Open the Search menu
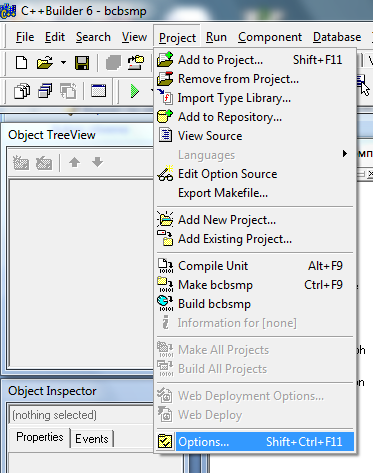The width and height of the screenshot is (373, 473). click(93, 37)
